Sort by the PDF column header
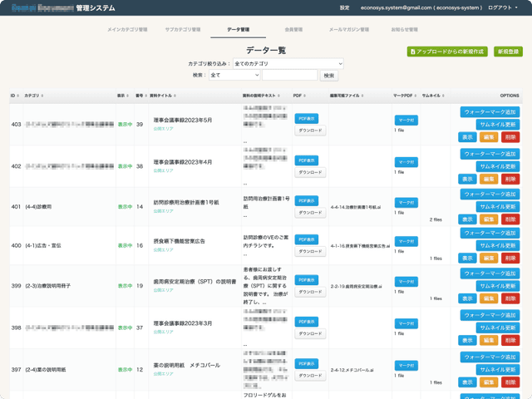Image resolution: width=532 pixels, height=399 pixels. pos(298,96)
